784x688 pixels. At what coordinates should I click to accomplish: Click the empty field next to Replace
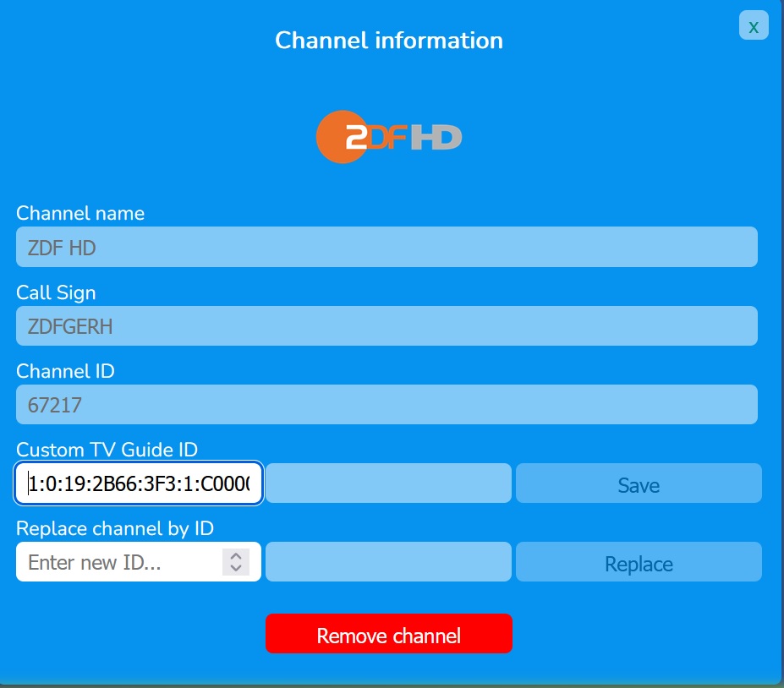(x=388, y=561)
